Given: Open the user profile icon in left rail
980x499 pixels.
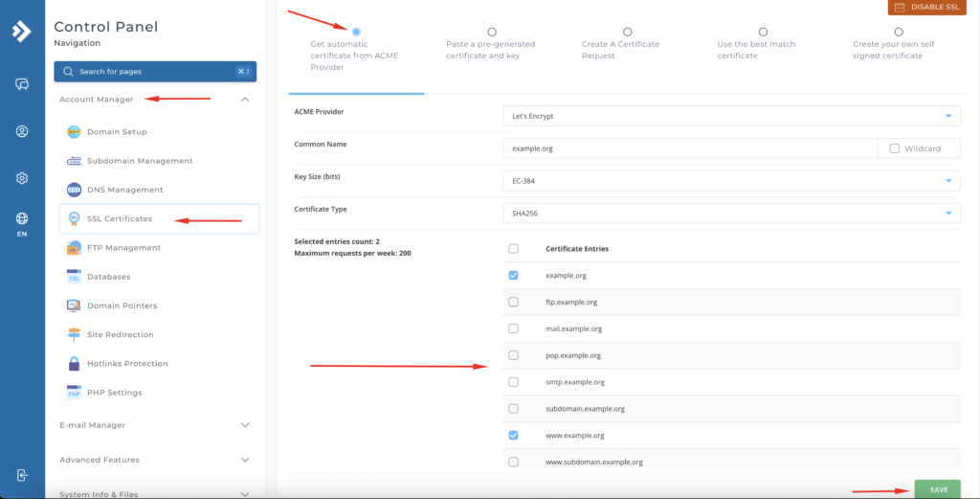Looking at the screenshot, I should (x=22, y=131).
